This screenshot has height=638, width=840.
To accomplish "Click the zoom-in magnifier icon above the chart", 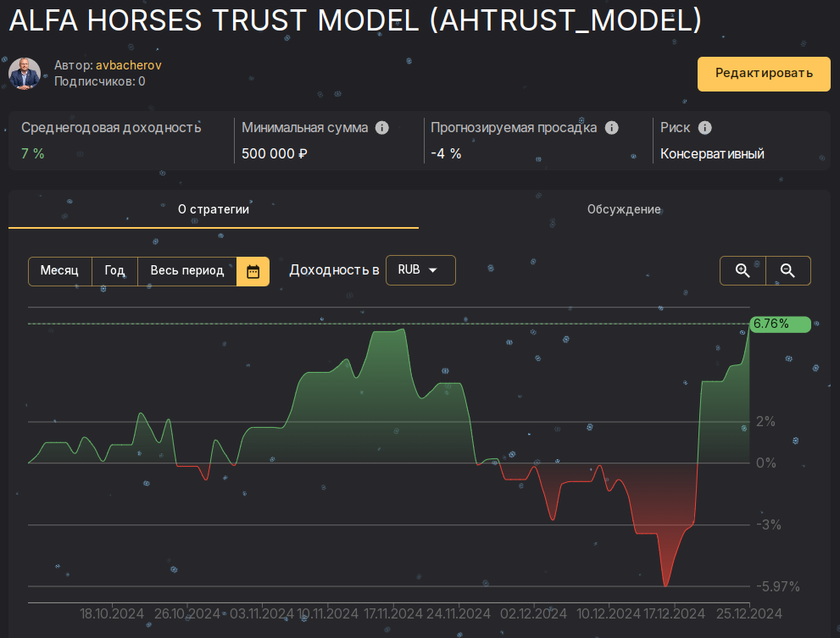I will (x=743, y=270).
